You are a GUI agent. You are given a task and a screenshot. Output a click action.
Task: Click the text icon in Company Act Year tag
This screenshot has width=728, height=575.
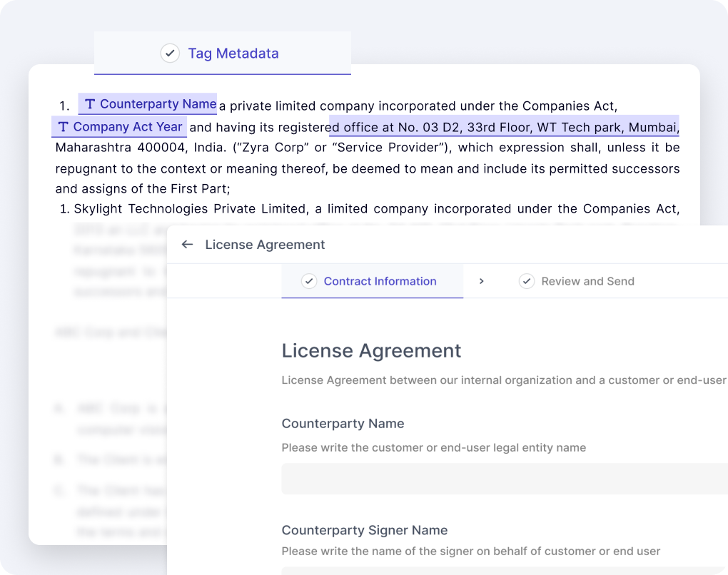[63, 127]
